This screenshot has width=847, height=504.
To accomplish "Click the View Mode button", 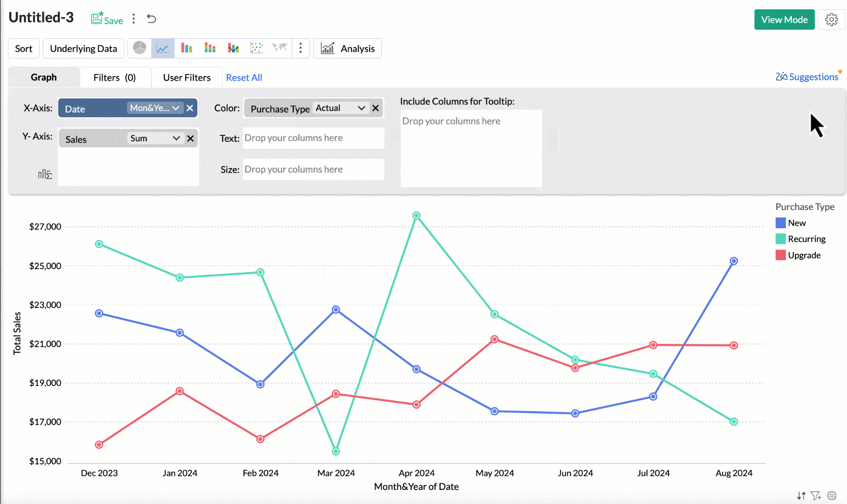I will [x=784, y=20].
